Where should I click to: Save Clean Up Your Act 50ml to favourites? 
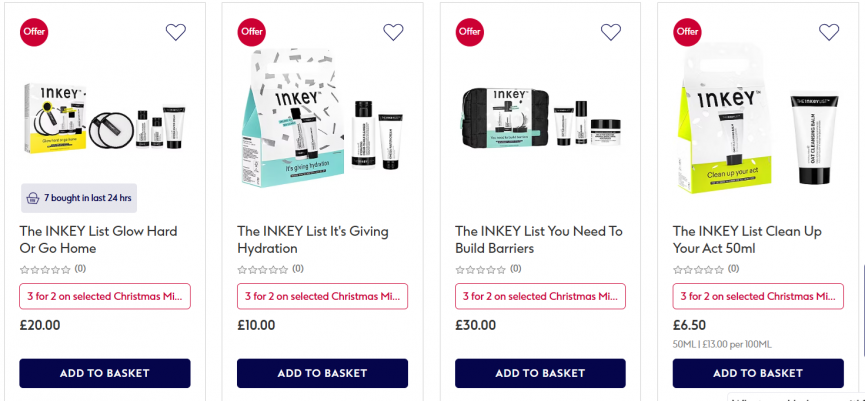coord(829,32)
